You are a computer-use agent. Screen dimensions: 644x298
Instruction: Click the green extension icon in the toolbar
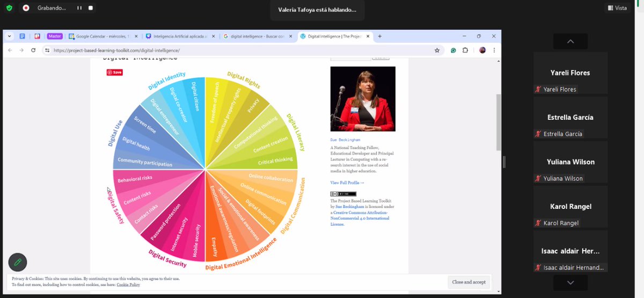pyautogui.click(x=453, y=50)
